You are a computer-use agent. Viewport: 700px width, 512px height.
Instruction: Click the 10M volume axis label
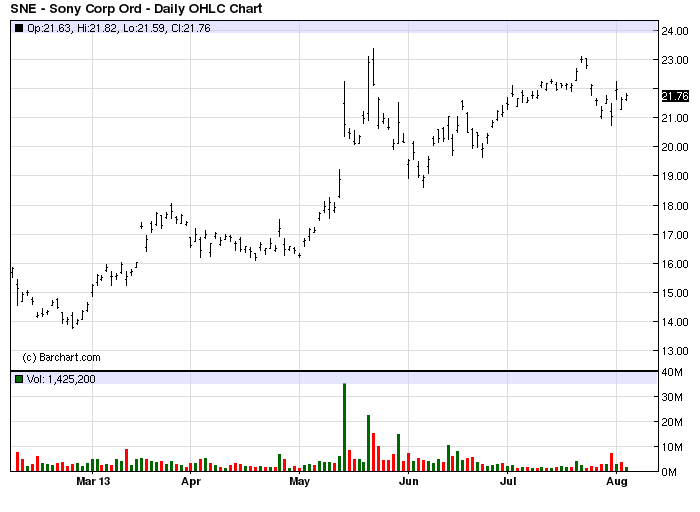point(672,447)
